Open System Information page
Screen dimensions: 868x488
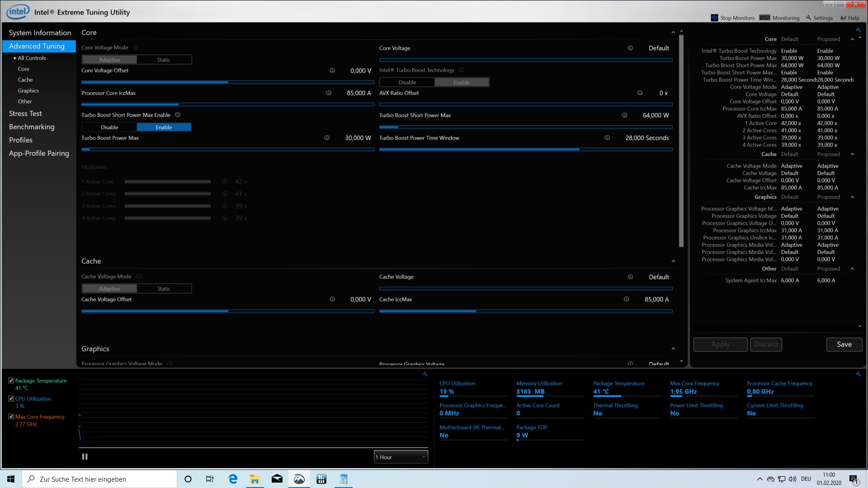tap(40, 33)
